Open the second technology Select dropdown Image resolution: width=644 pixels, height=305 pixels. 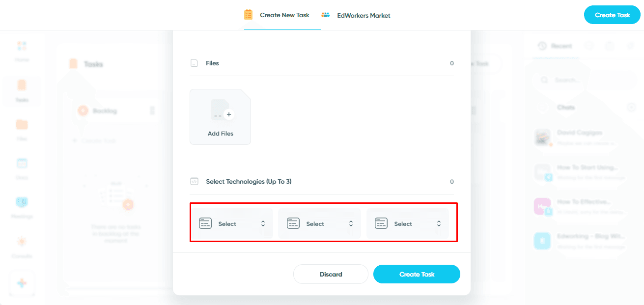pyautogui.click(x=320, y=223)
